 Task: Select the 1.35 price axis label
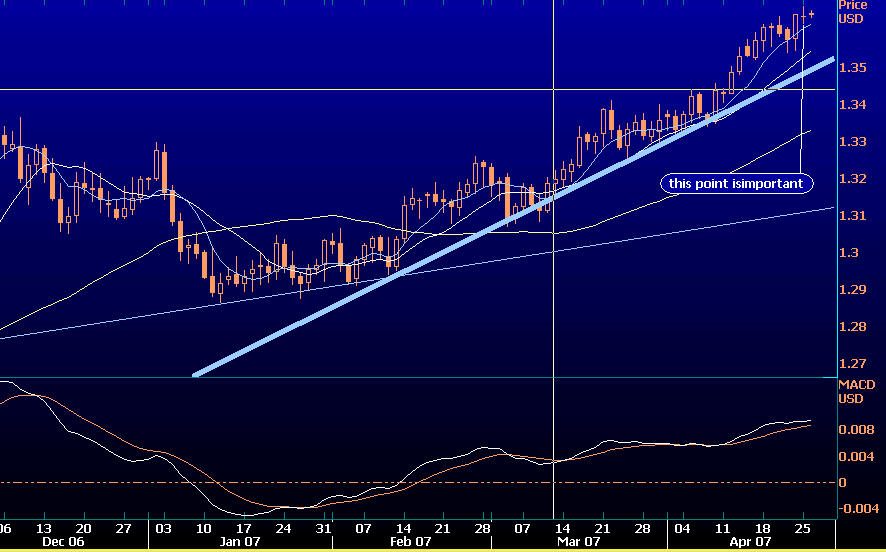(853, 68)
